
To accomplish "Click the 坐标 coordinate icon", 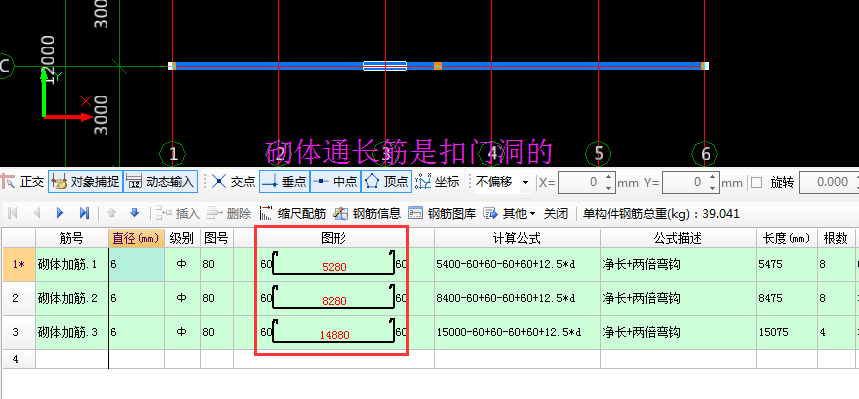I will (423, 181).
